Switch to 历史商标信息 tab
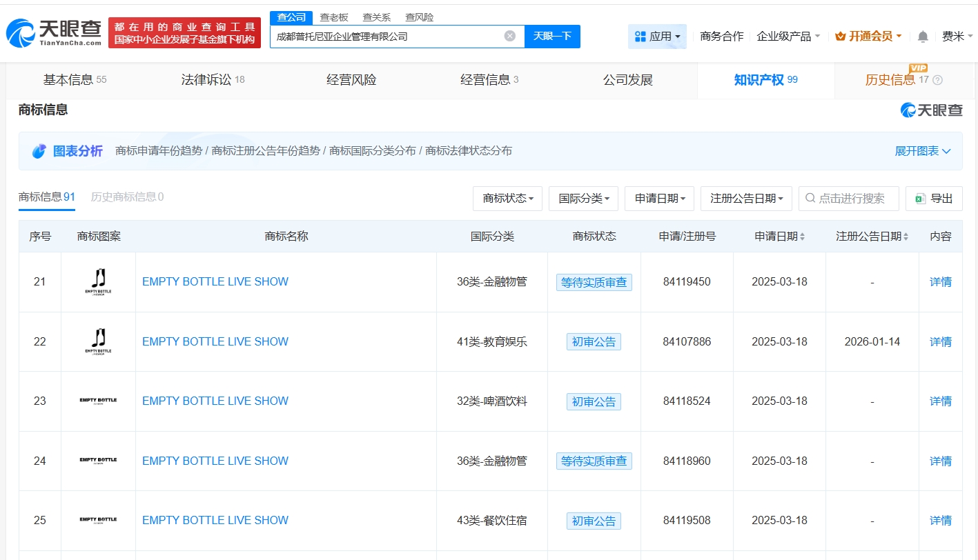 point(127,197)
